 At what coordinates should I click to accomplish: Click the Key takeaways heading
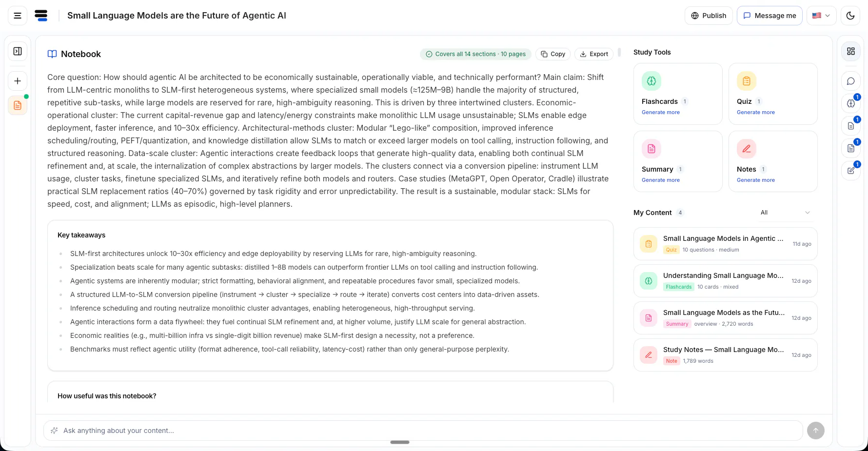click(81, 235)
